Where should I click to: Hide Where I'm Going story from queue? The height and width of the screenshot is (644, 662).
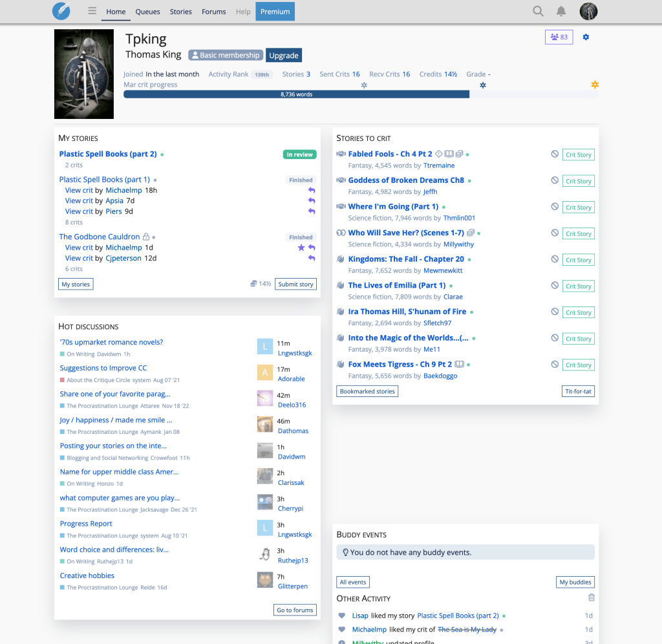555,207
